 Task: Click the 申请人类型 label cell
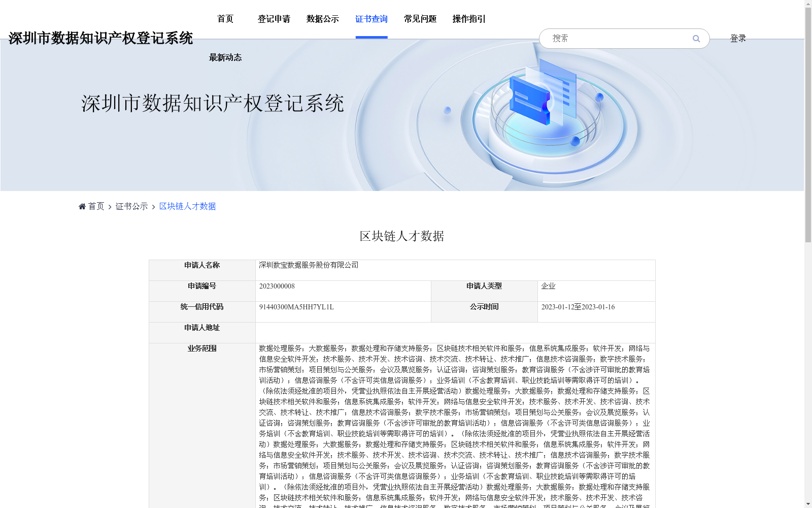[x=484, y=291]
